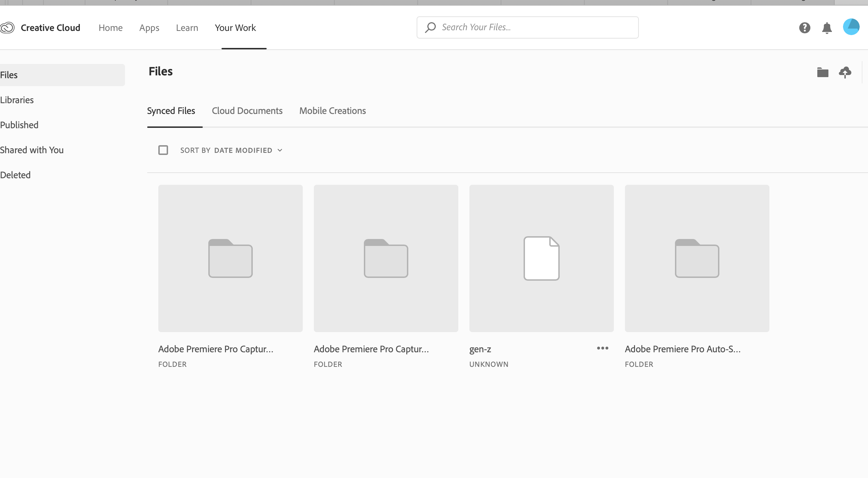Open the user profile avatar
Screen dimensions: 868x478
(851, 27)
